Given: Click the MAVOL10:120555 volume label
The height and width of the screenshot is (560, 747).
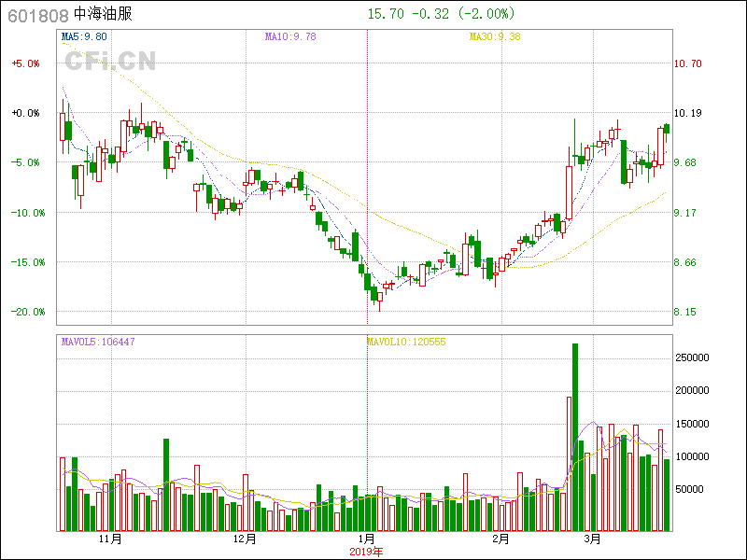Looking at the screenshot, I should coord(406,342).
